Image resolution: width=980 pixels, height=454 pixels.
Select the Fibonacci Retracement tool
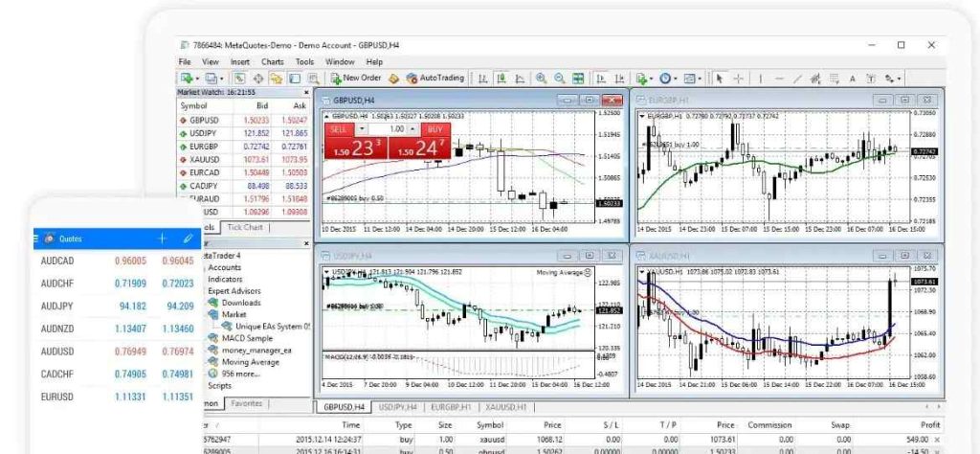[835, 79]
